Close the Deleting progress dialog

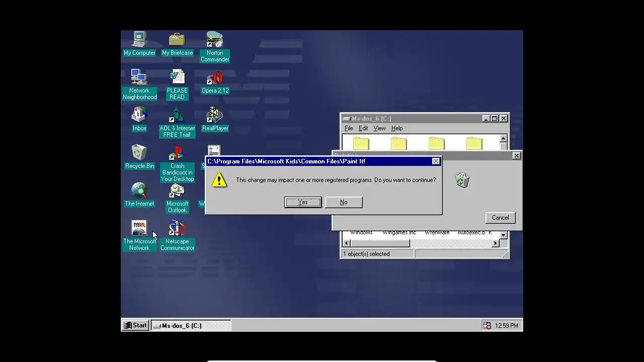point(516,156)
